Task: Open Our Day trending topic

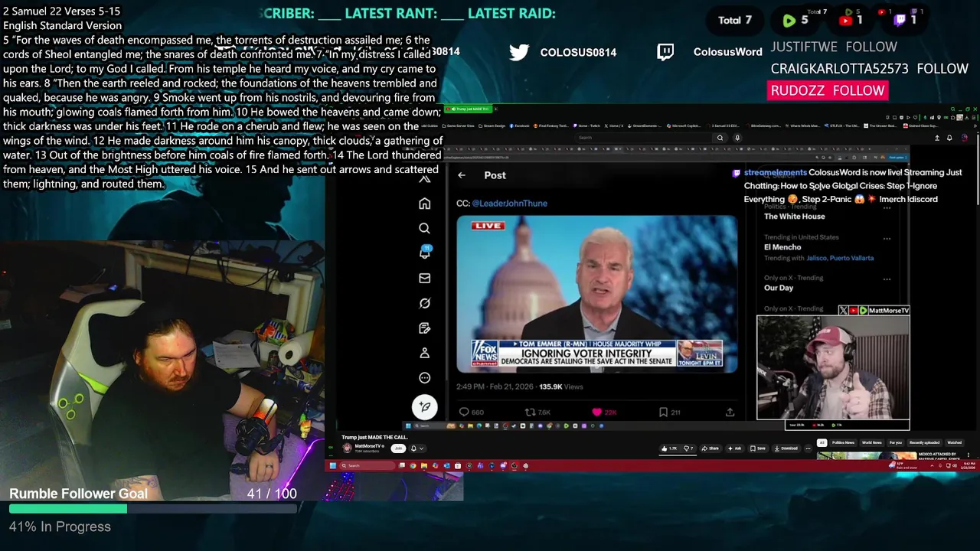Action: [779, 288]
